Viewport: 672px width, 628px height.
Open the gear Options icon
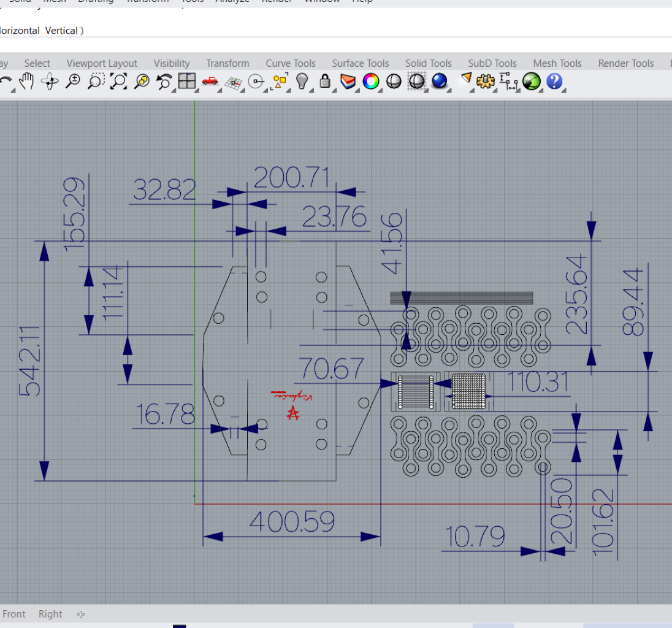pos(485,81)
